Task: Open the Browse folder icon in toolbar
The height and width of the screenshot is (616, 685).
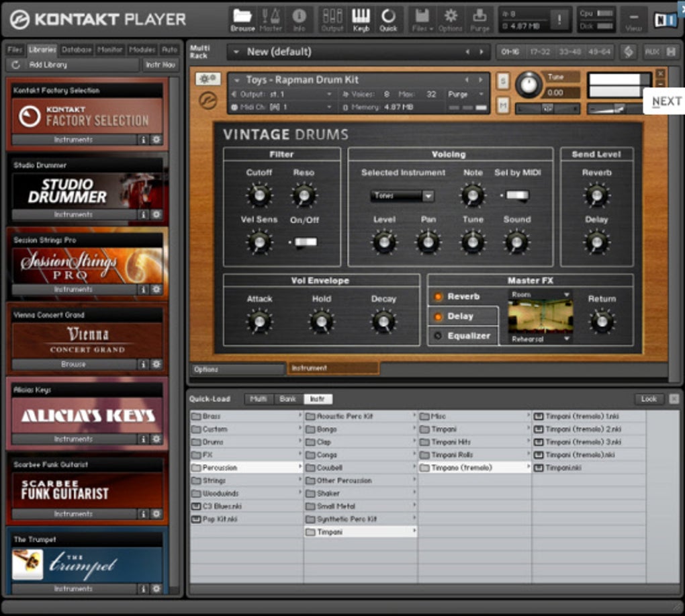Action: [x=242, y=19]
